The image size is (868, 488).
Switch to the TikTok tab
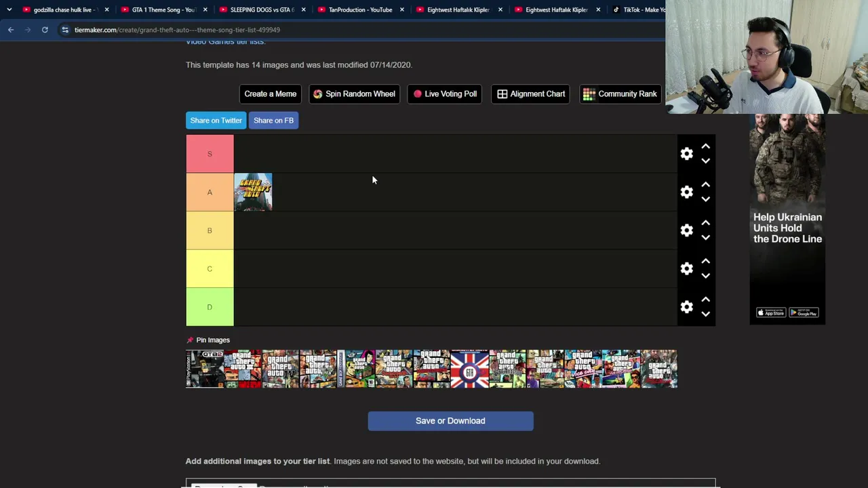click(x=637, y=9)
